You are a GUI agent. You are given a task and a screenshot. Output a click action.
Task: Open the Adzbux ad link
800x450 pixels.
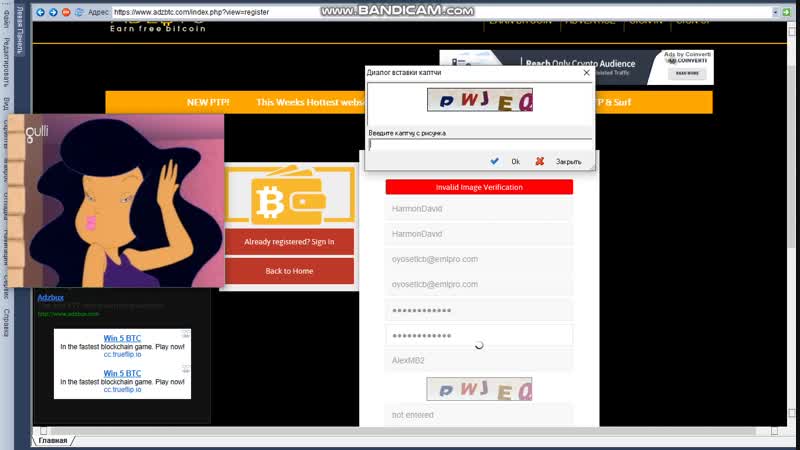pos(51,297)
